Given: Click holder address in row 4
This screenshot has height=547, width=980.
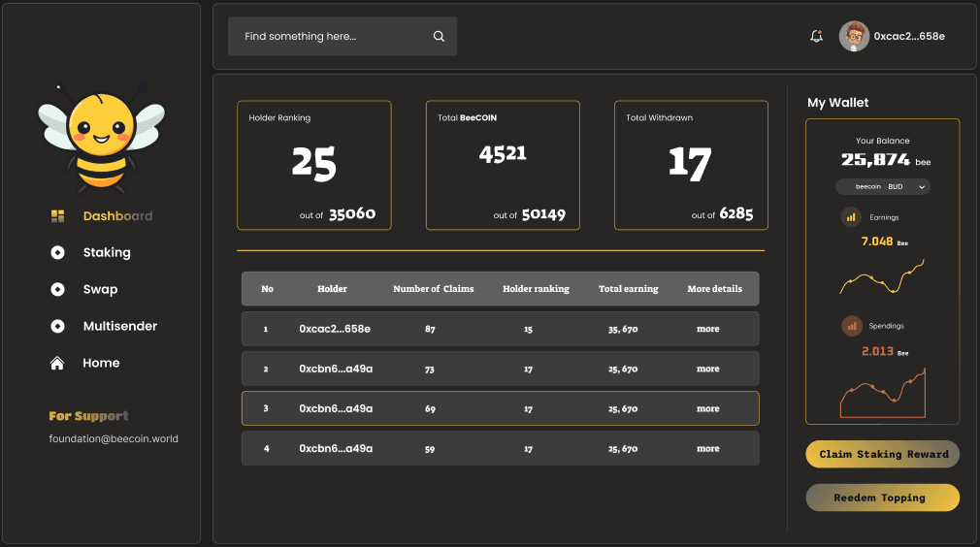Looking at the screenshot, I should click(336, 448).
